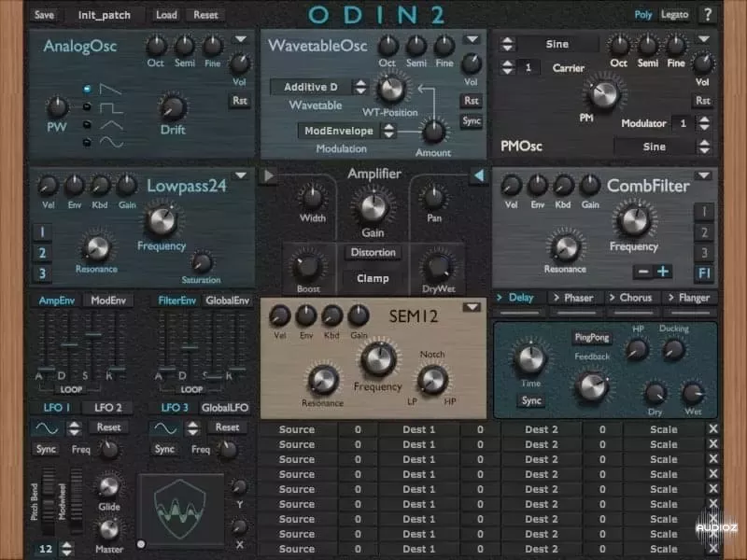Viewport: 747px width, 560px height.
Task: Click the Sync button in WavetableOsc
Action: point(472,121)
